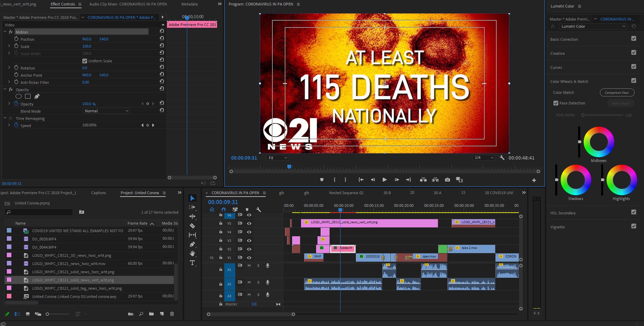This screenshot has height=326, width=644.
Task: Toggle Comparison View icon in Program monitor
Action: (x=460, y=180)
